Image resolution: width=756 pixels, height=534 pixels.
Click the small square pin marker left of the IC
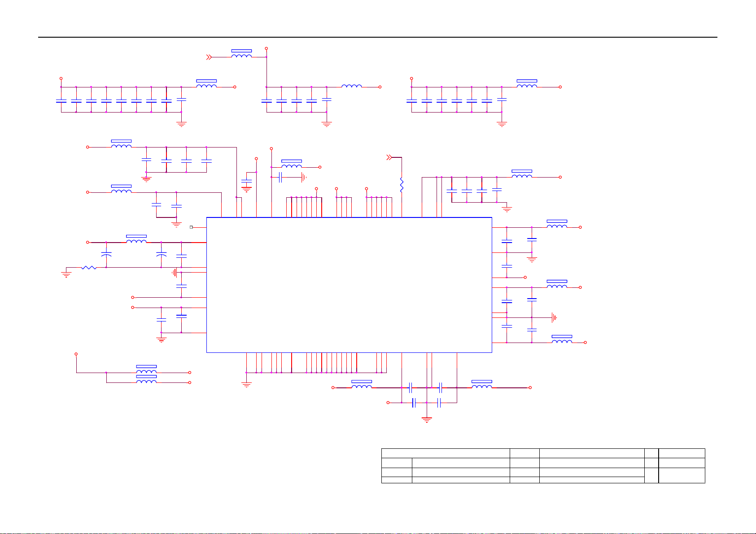click(x=192, y=227)
